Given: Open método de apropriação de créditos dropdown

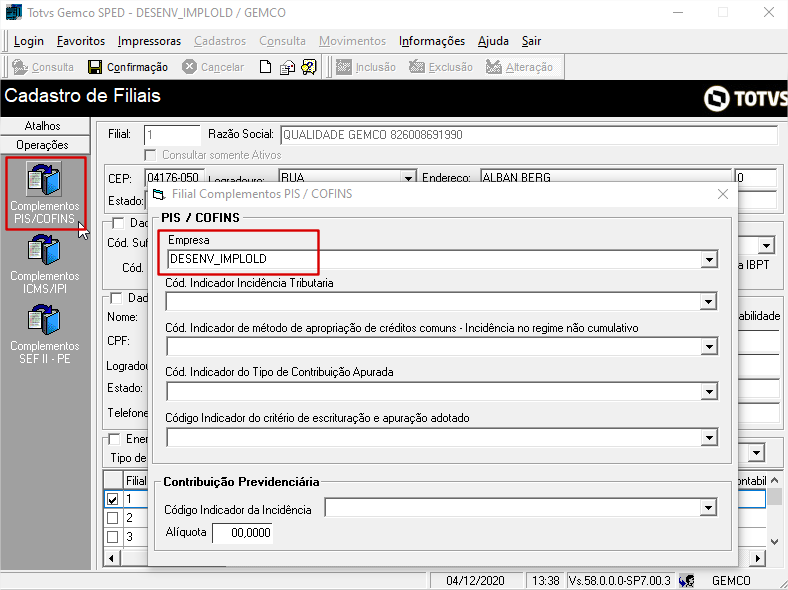Looking at the screenshot, I should coord(709,346).
